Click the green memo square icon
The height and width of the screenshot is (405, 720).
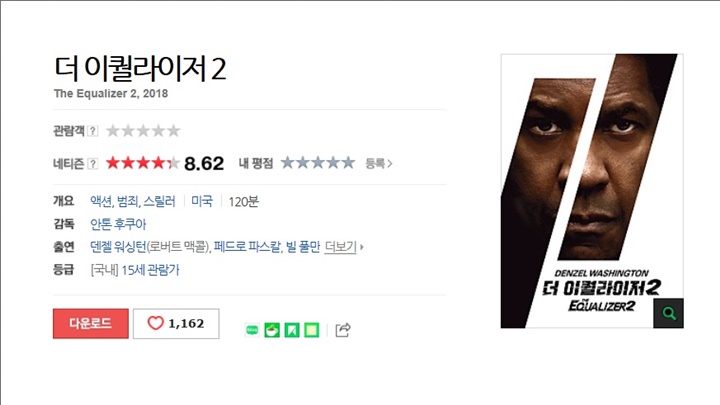311,330
